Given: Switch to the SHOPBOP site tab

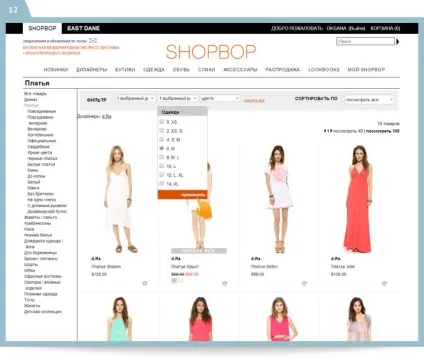Looking at the screenshot, I should [x=42, y=28].
